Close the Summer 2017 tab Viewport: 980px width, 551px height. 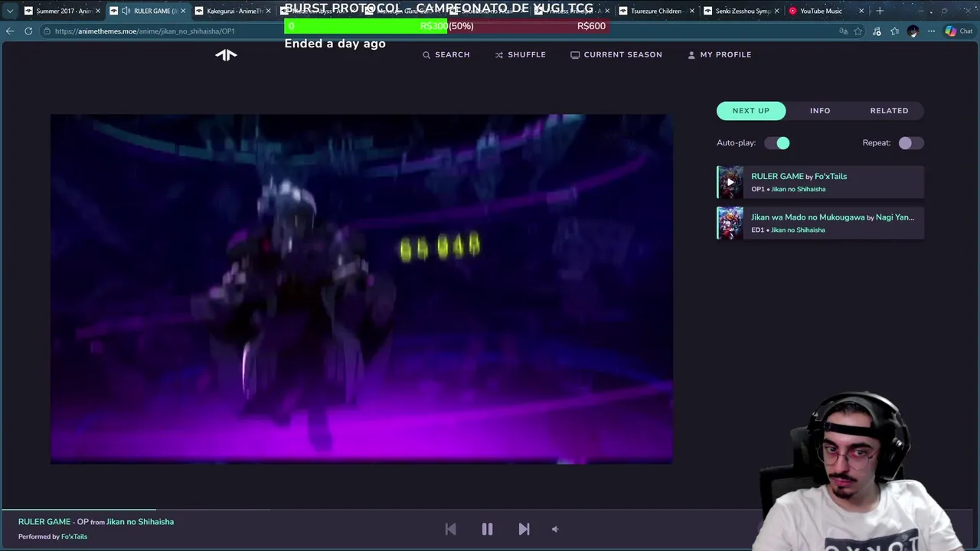tap(98, 11)
